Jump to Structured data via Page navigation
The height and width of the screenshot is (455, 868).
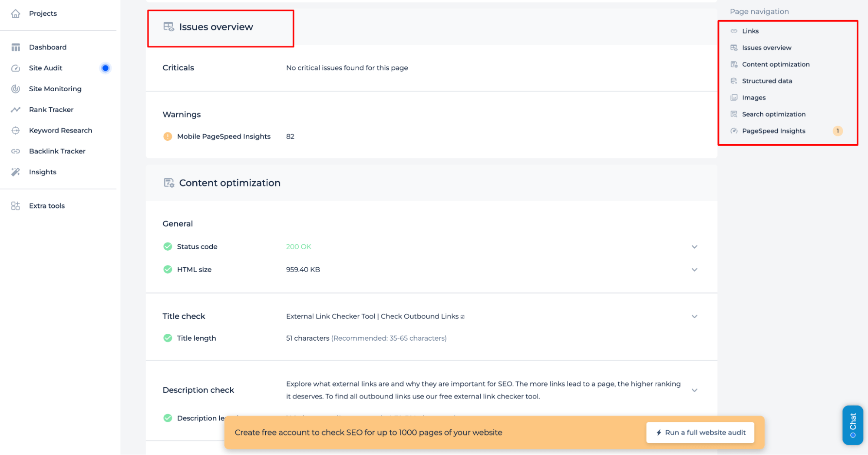click(x=767, y=81)
